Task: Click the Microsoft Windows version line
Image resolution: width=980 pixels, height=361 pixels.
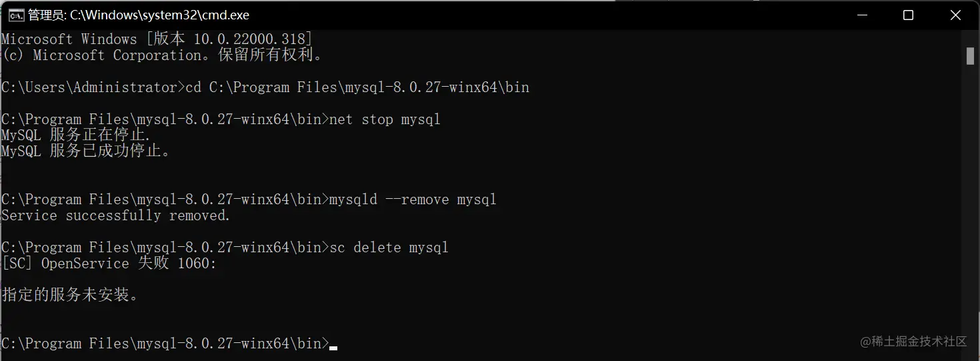Action: 157,39
